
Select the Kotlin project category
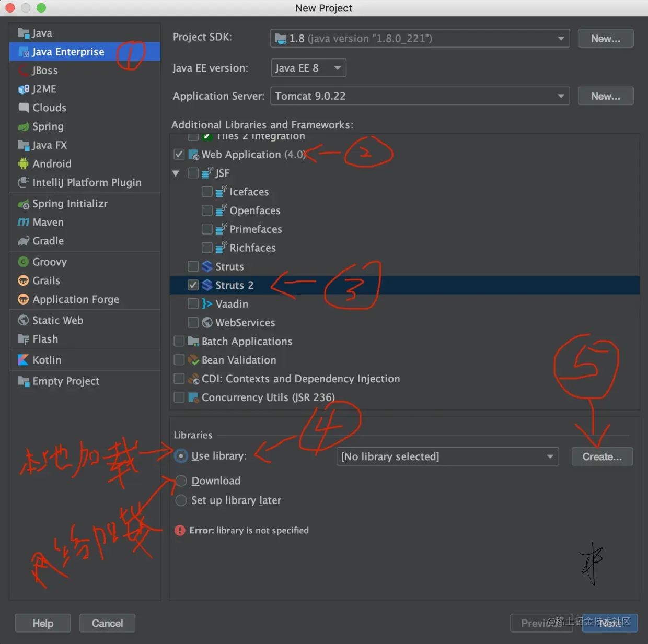pos(85,360)
